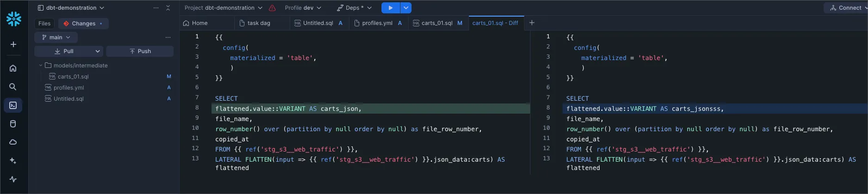The width and height of the screenshot is (868, 194).
Task: Open the Monitoring pulse icon in sidebar
Action: (13, 179)
